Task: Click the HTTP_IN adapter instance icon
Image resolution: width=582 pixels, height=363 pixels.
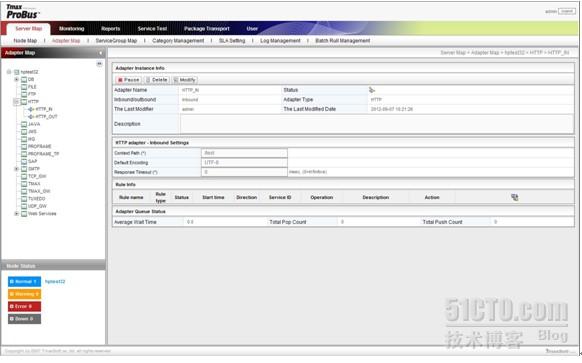Action: [32, 109]
